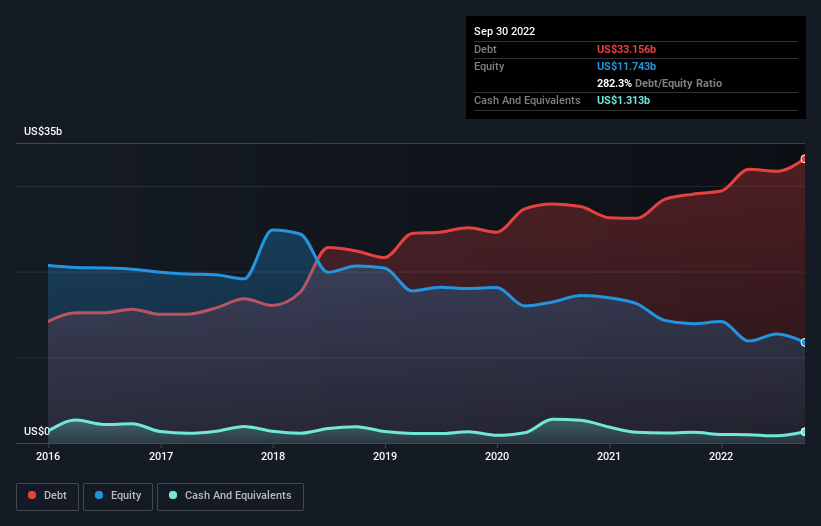Select the blue Equity endpoint marker
This screenshot has height=526, width=821.
pos(804,342)
